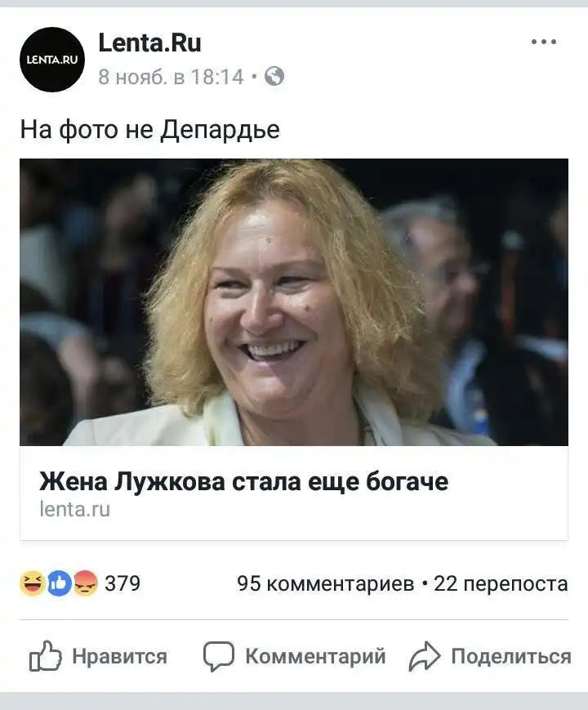Click the angry face reaction icon
The width and height of the screenshot is (588, 710).
[86, 583]
